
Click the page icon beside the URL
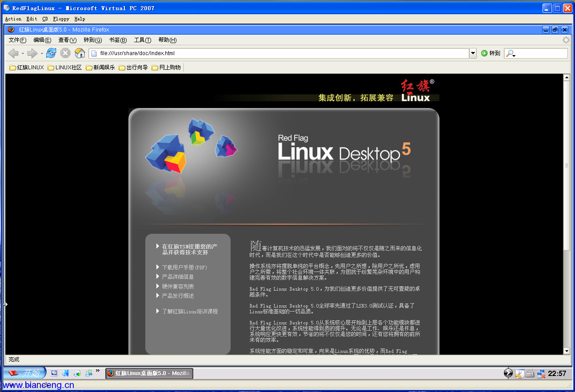tap(94, 53)
